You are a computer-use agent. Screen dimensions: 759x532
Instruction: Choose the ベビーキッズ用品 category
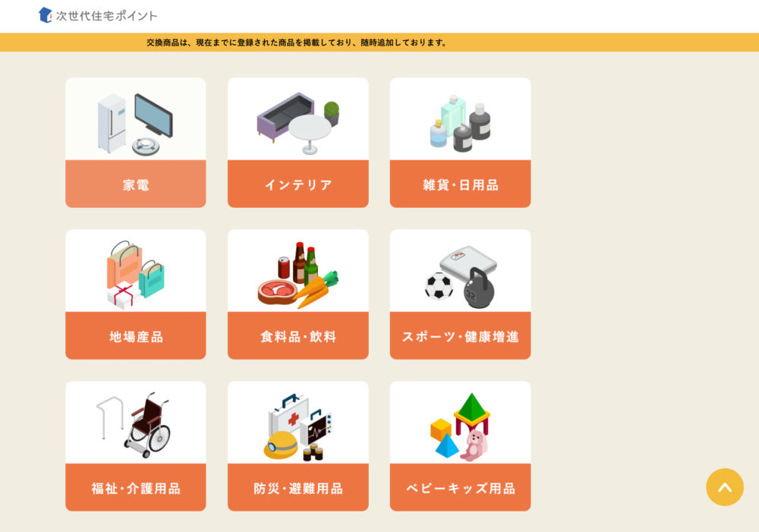pos(461,487)
